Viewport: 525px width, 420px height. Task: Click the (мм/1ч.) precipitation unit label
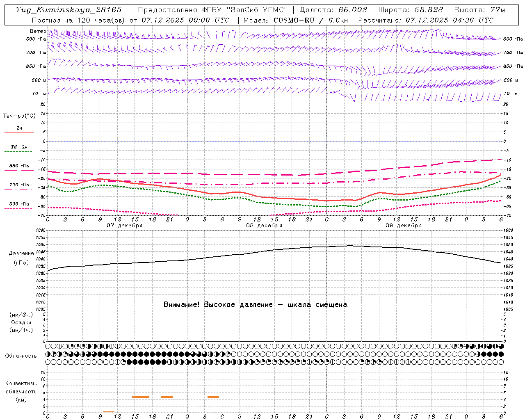pos(21,330)
